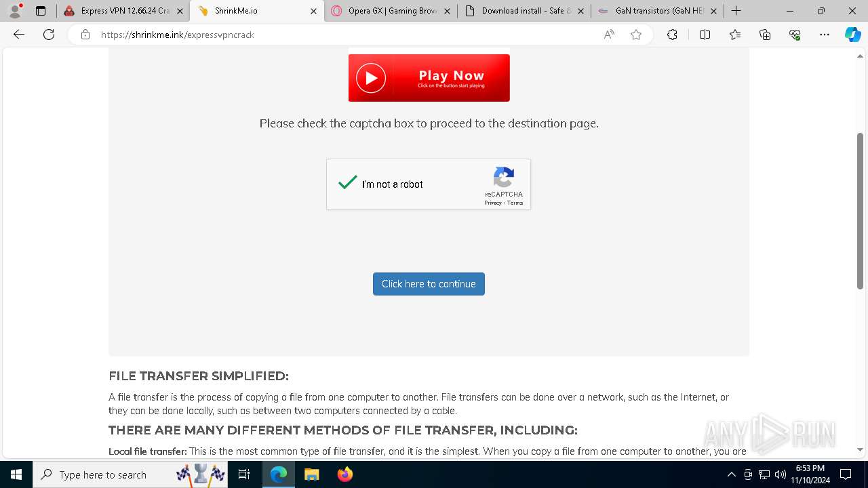Open the Extensions puzzle icon
This screenshot has height=488, width=868.
click(672, 35)
